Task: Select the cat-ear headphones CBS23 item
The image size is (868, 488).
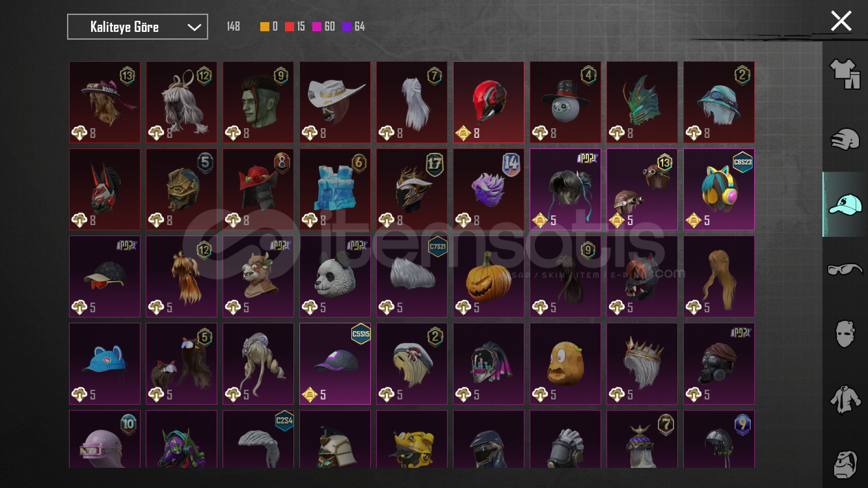Action: pyautogui.click(x=719, y=189)
